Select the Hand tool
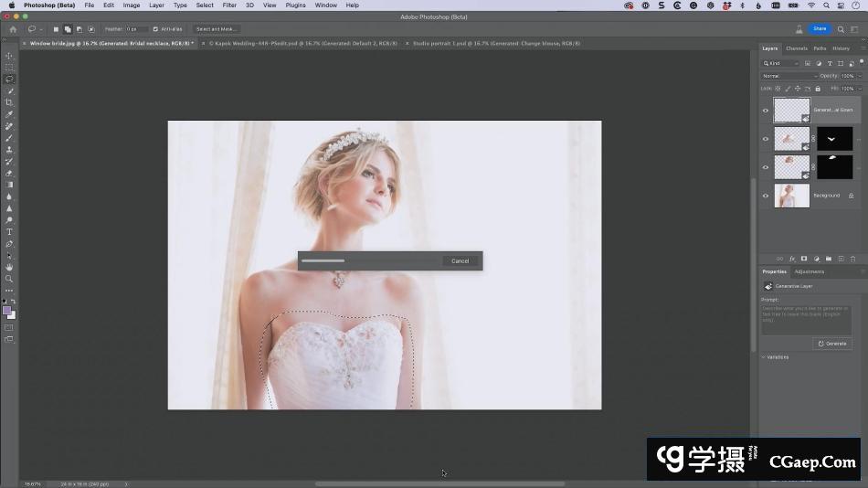 (9, 267)
